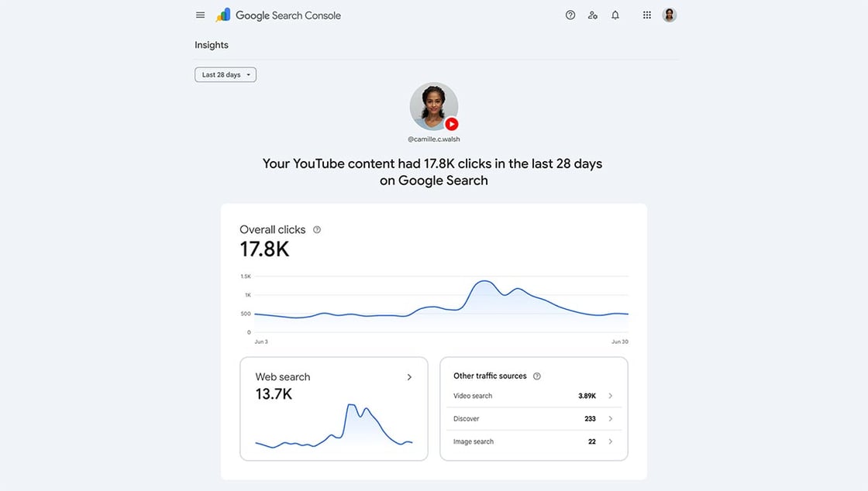Viewport: 868px width, 491px height.
Task: Expand the Discover row chevron
Action: 611,418
